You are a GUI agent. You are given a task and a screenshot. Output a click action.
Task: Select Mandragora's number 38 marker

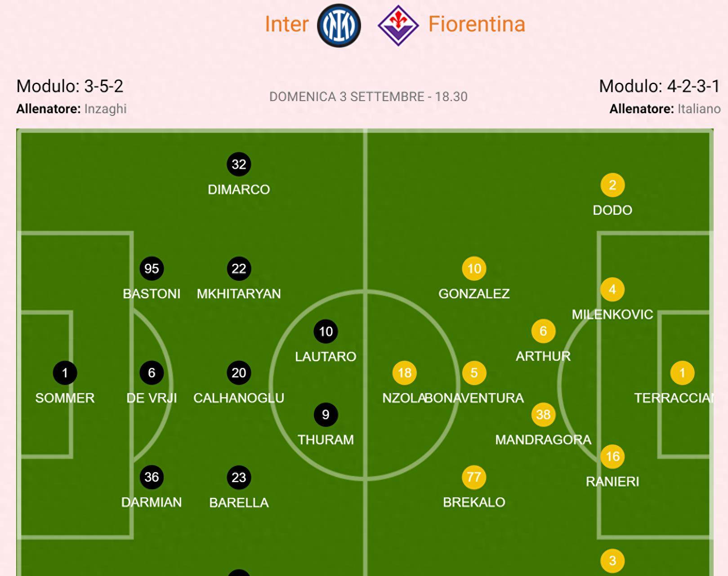coord(543,415)
